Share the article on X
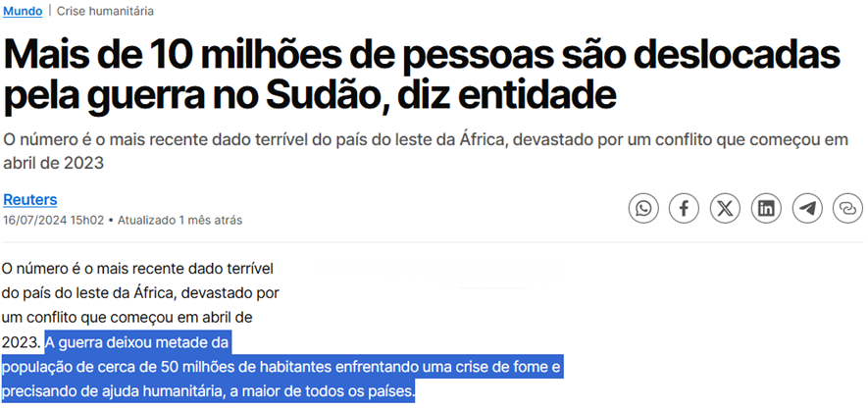The width and height of the screenshot is (868, 408). point(725,208)
